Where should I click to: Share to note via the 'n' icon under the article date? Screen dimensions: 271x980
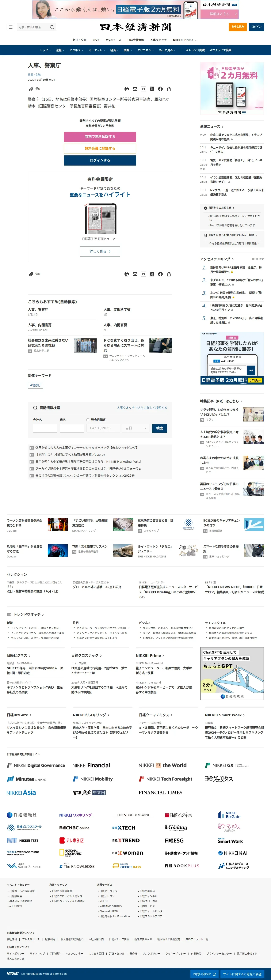click(143, 89)
